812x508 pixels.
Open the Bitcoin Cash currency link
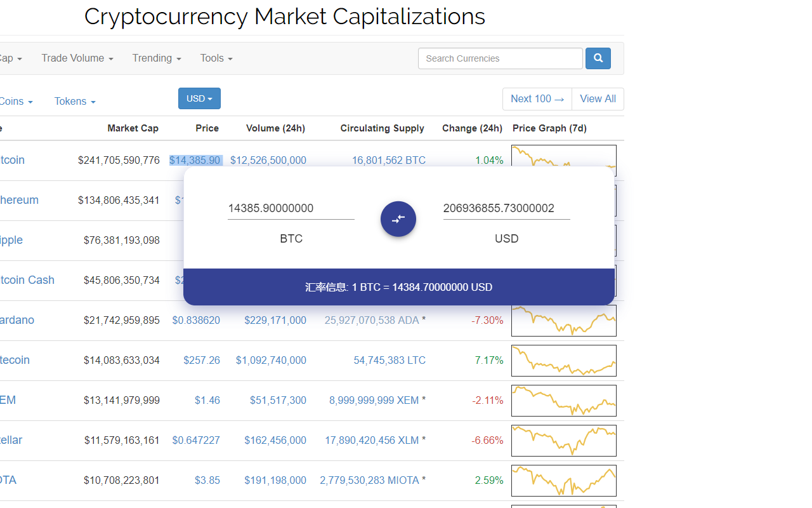(27, 280)
